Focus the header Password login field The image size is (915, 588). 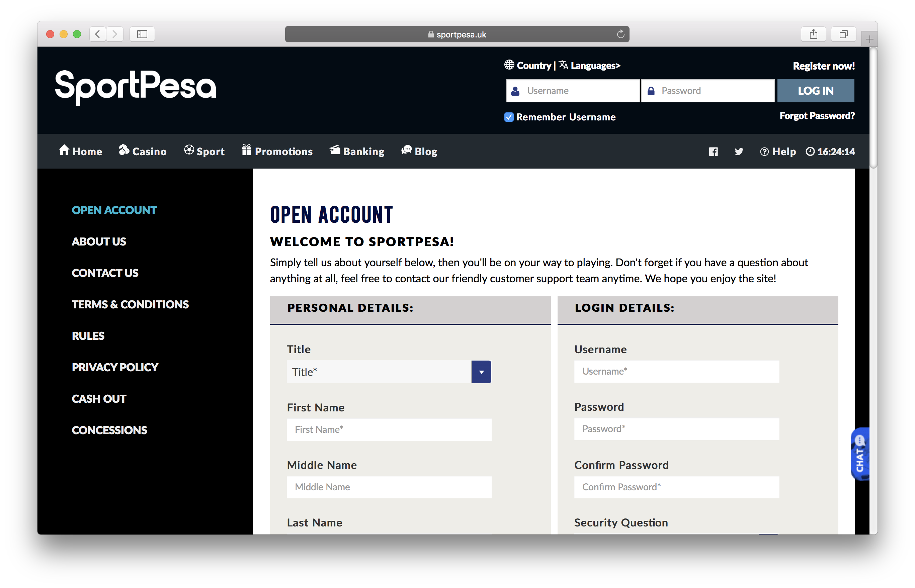click(x=708, y=91)
